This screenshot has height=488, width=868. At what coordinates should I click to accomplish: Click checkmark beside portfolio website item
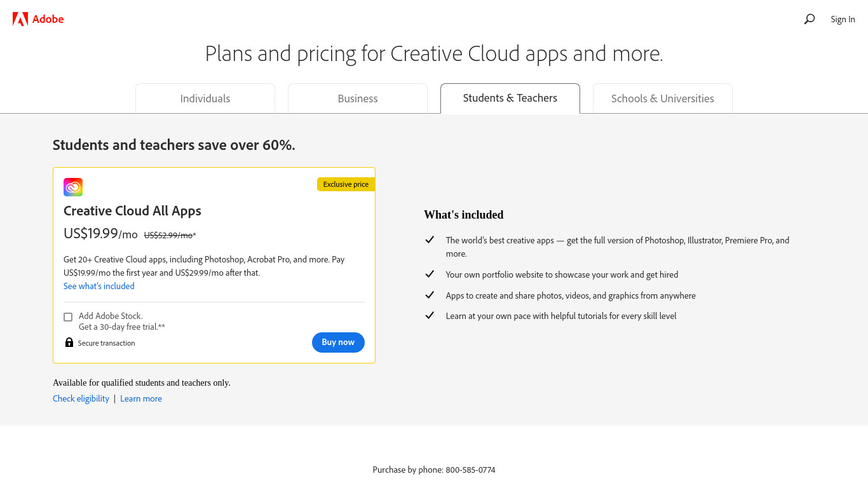click(430, 274)
